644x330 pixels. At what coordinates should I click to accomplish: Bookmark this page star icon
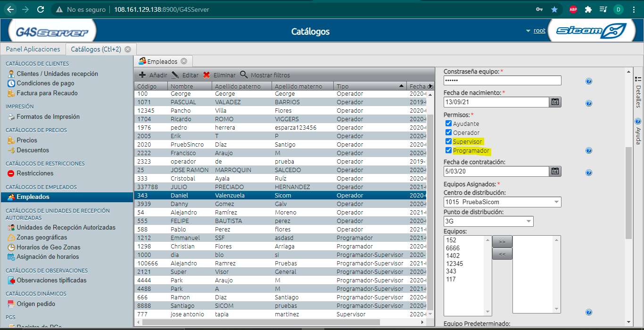click(x=554, y=9)
